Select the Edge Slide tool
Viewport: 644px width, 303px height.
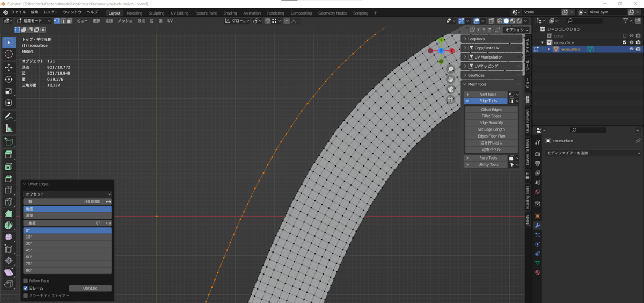point(9,249)
